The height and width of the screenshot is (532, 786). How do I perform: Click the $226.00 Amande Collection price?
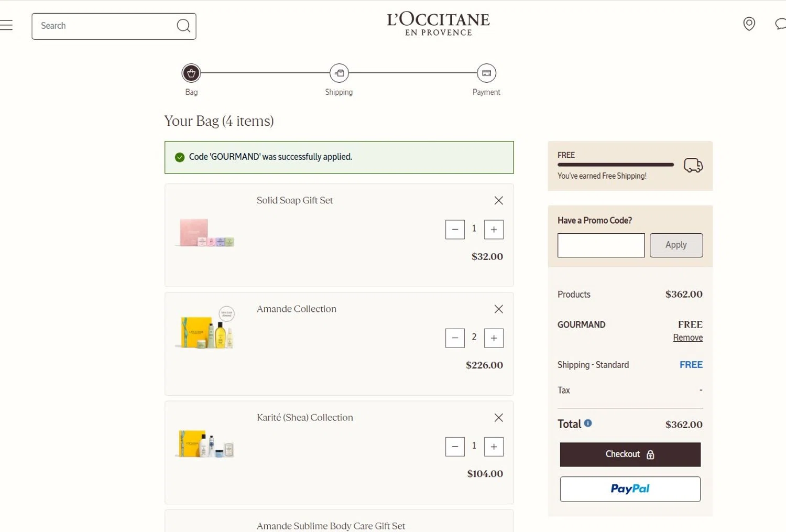[x=484, y=365]
